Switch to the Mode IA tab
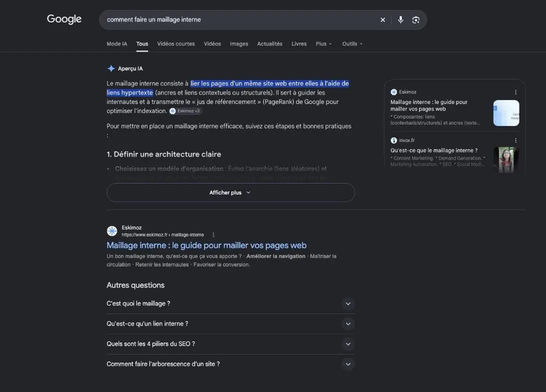Screen dimensions: 546x392 click(117, 44)
